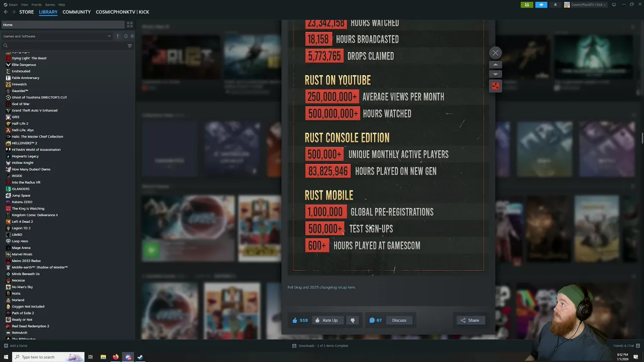Open the Help menu
Screen dimensions: 644x362
61,5
